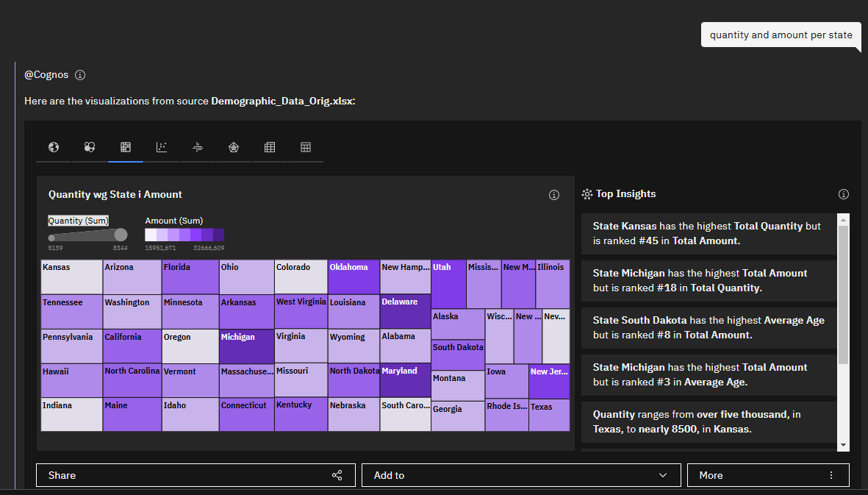Open the tornado bar chart tab
The image size is (868, 495).
[198, 147]
